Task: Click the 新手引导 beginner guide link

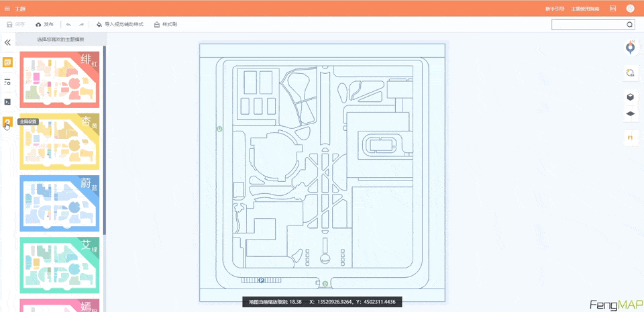Action: pyautogui.click(x=555, y=9)
